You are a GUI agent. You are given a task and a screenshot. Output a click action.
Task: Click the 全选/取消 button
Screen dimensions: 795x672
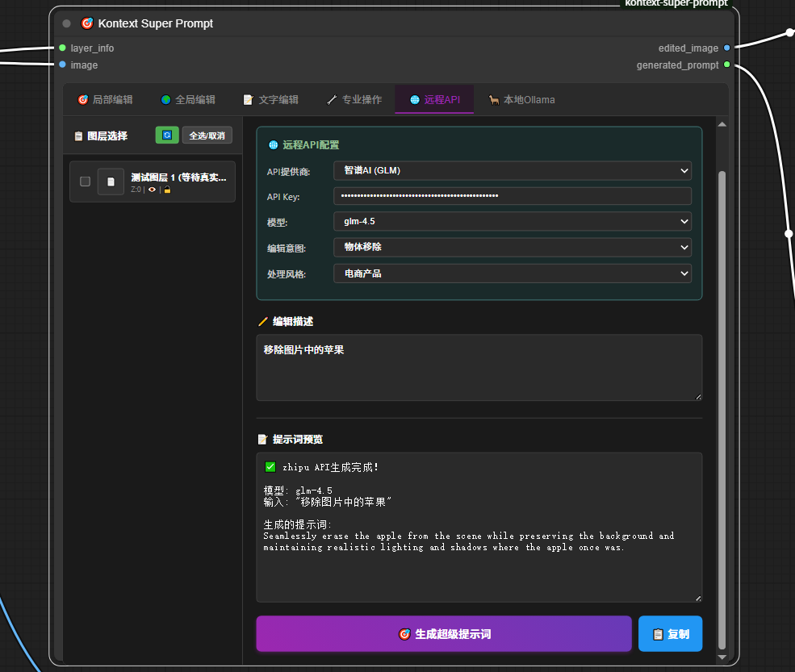(x=207, y=136)
